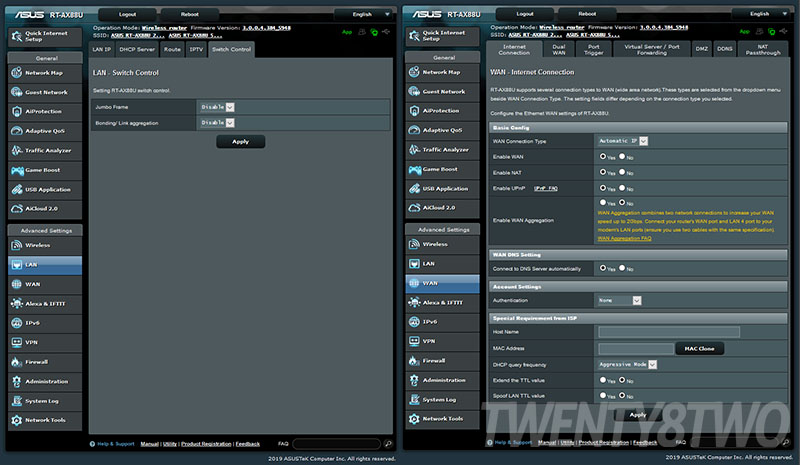Screen dimensions: 800x465
Task: Open Quick Internet Setup icon in right window
Action: tap(414, 36)
